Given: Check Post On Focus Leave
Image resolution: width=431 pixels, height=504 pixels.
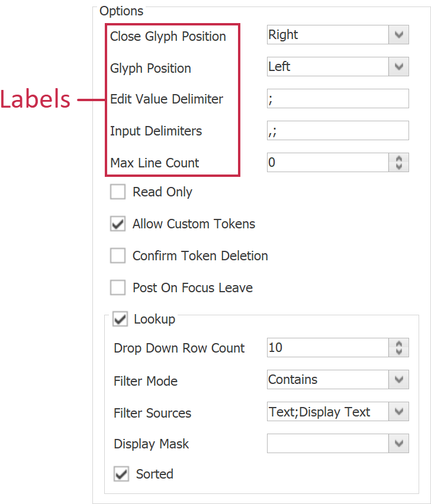Looking at the screenshot, I should click(118, 287).
